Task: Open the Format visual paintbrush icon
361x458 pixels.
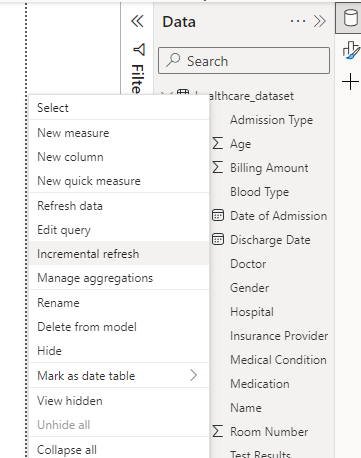Action: (351, 51)
